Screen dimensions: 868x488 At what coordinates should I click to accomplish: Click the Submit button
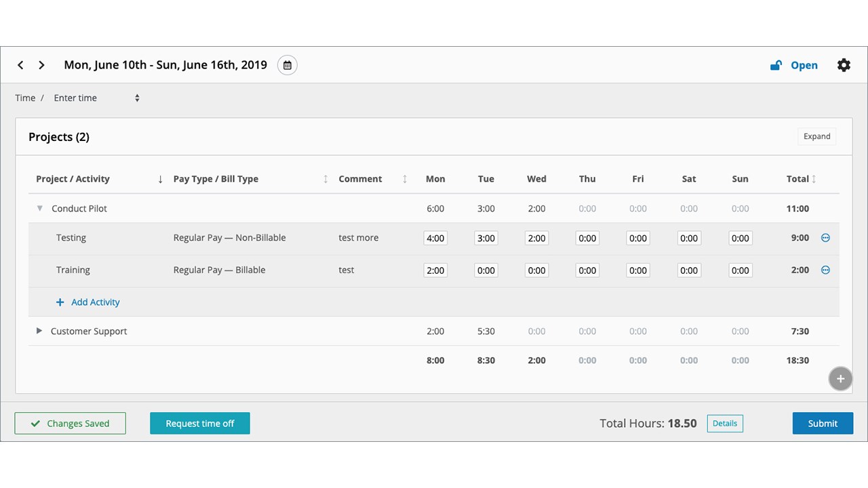(823, 424)
